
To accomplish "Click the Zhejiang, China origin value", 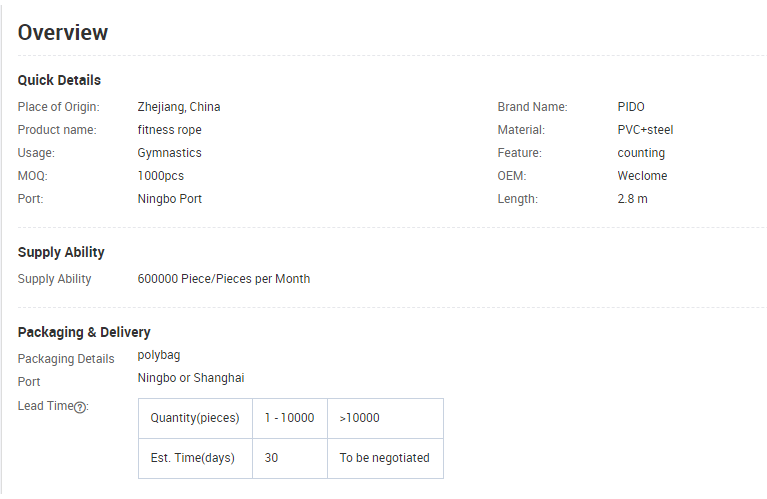I will coord(179,107).
